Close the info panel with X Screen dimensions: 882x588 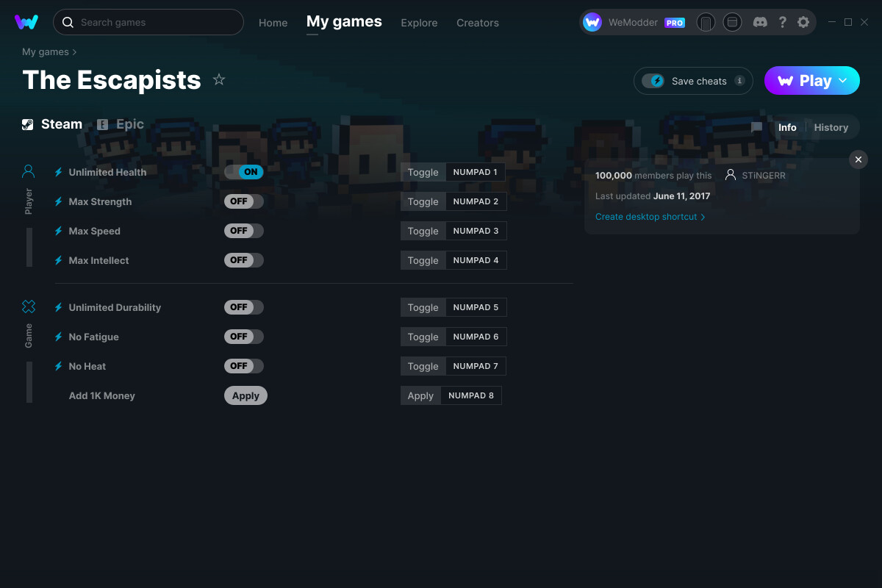(858, 159)
